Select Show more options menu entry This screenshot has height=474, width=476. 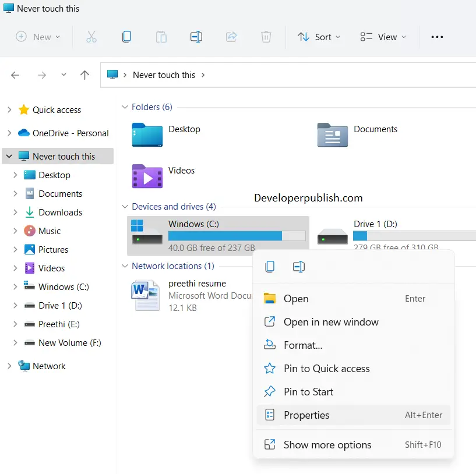pyautogui.click(x=353, y=444)
